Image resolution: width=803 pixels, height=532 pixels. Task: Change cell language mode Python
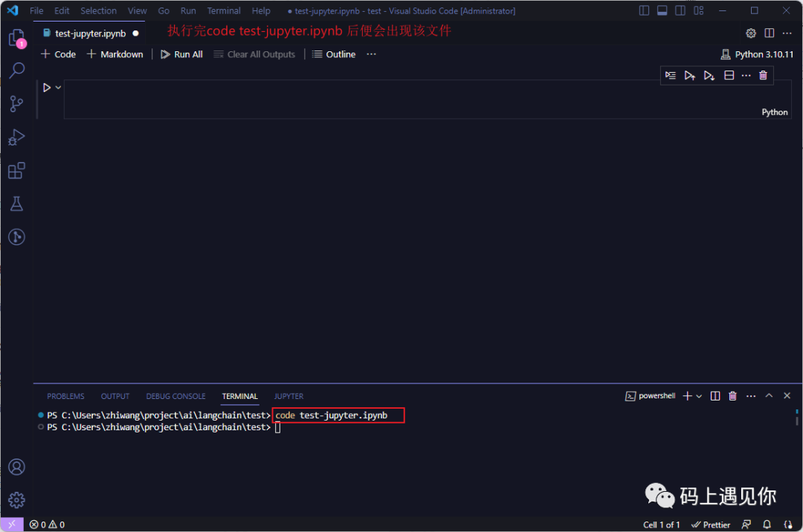pos(774,112)
